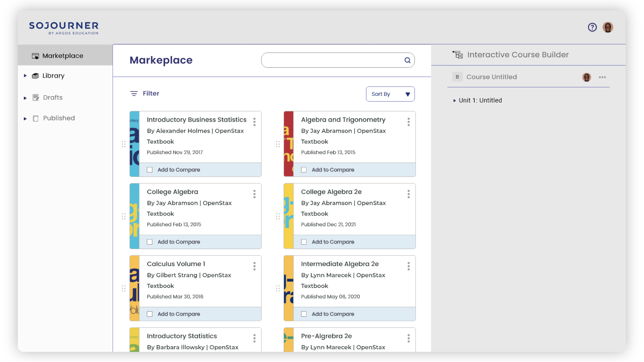The height and width of the screenshot is (362, 644).
Task: Open options menu for Introductory Statistics
Action: coord(255,338)
